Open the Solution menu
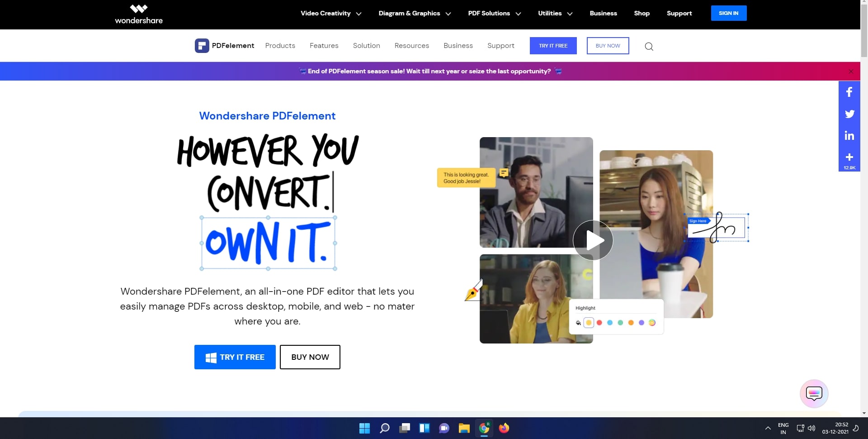Viewport: 868px width, 439px height. (366, 46)
